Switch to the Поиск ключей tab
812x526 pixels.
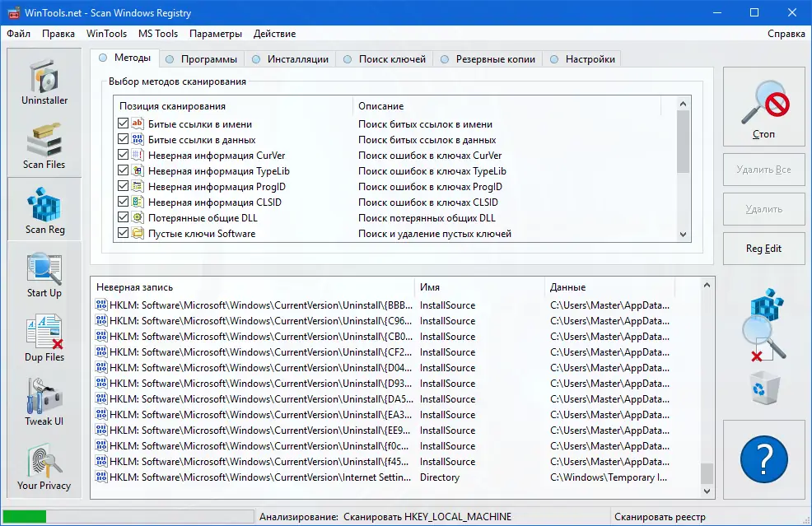click(x=385, y=59)
